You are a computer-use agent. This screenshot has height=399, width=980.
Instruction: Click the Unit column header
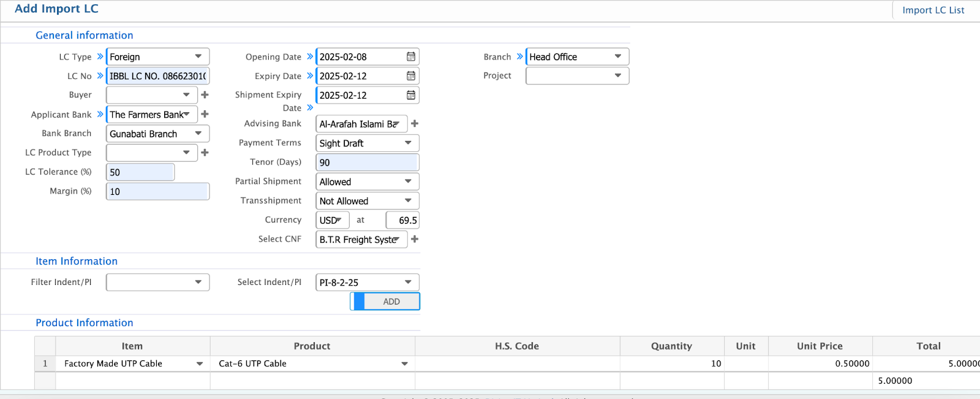pos(746,346)
